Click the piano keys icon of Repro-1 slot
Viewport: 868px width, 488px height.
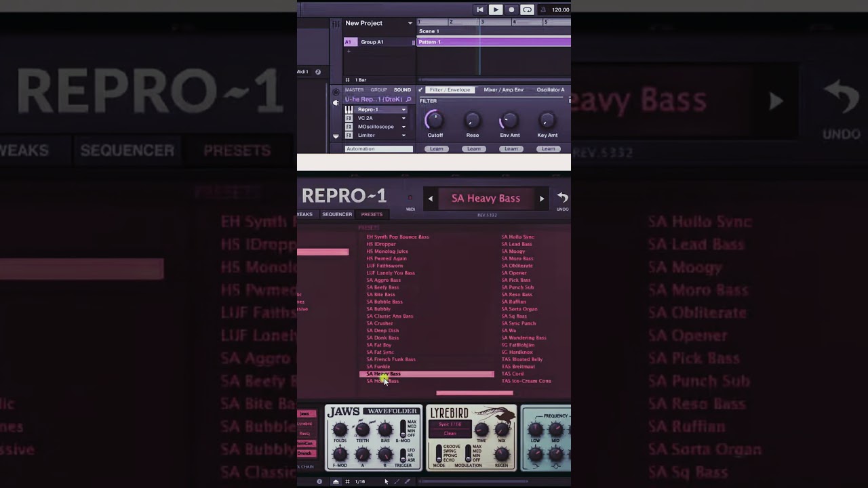(349, 110)
